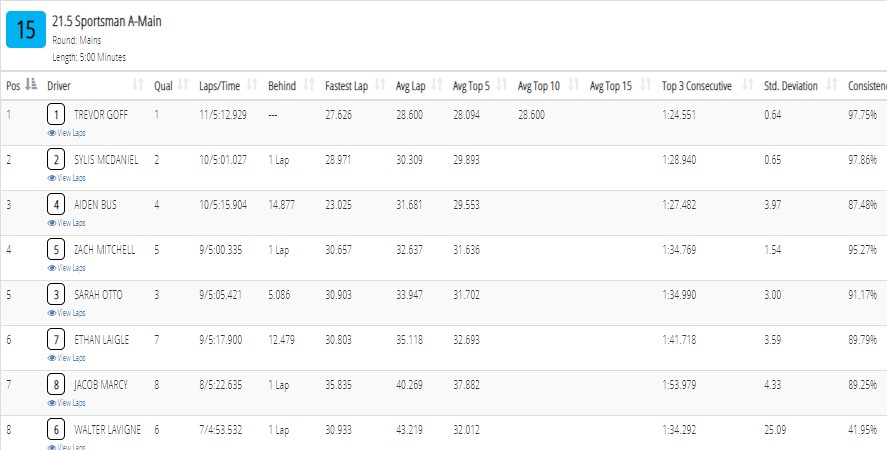This screenshot has height=450, width=887.
Task: Sort by Avg Top 15 arrows
Action: tap(646, 85)
